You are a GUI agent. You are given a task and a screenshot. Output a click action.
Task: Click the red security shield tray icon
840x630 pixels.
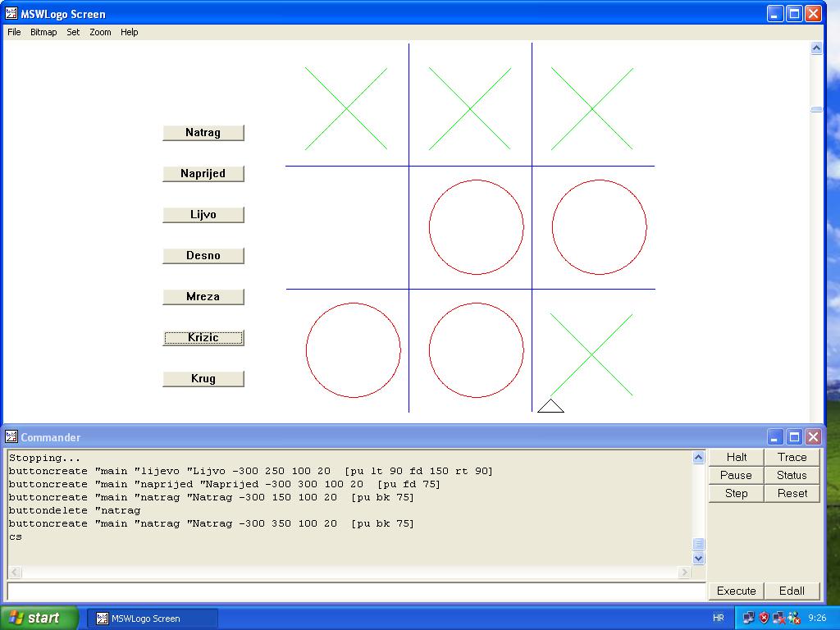point(764,619)
